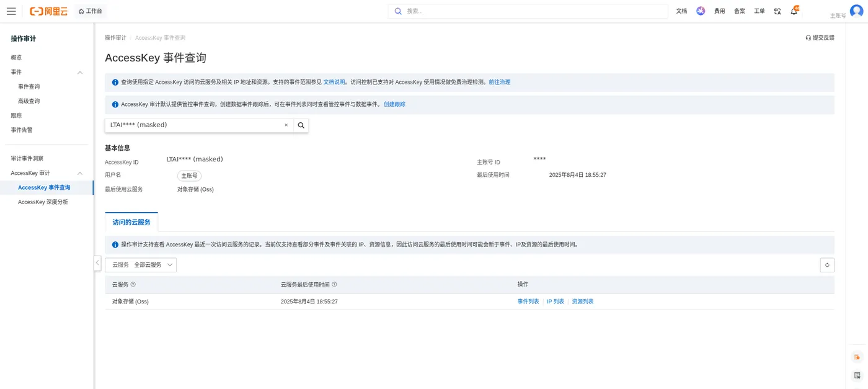The image size is (868, 389).
Task: Focus the top global search box
Action: 528,11
